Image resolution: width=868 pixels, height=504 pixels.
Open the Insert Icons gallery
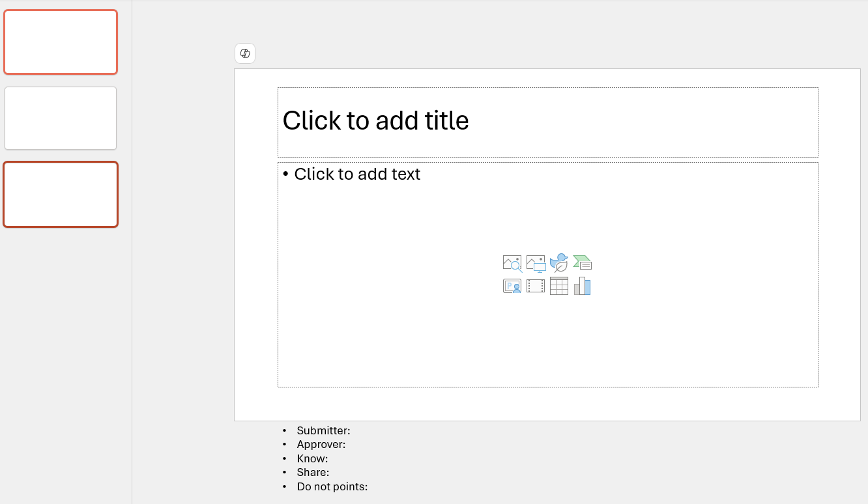pyautogui.click(x=558, y=262)
